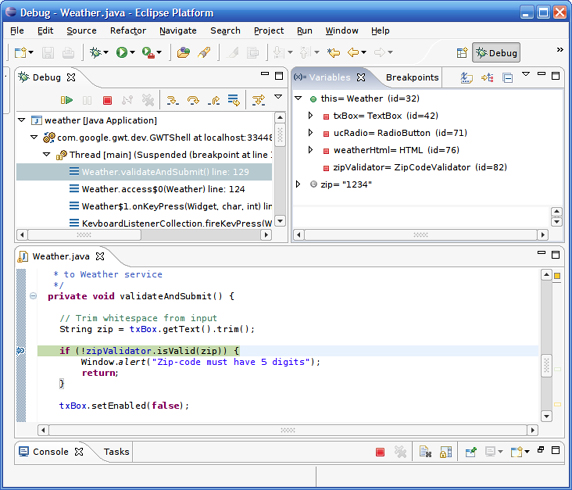The image size is (572, 490).
Task: Expand the zip variable node
Action: click(298, 184)
